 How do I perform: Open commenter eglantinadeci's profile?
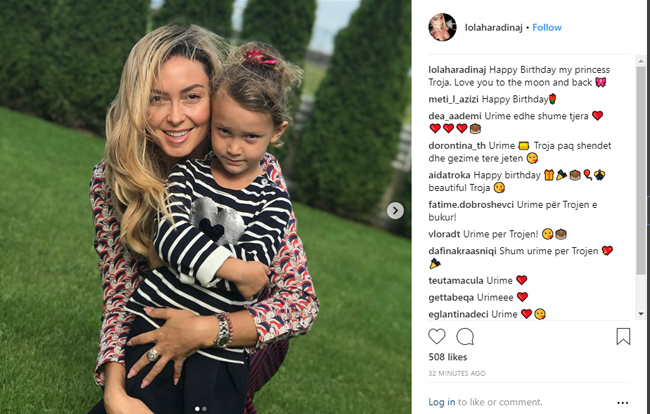[458, 314]
